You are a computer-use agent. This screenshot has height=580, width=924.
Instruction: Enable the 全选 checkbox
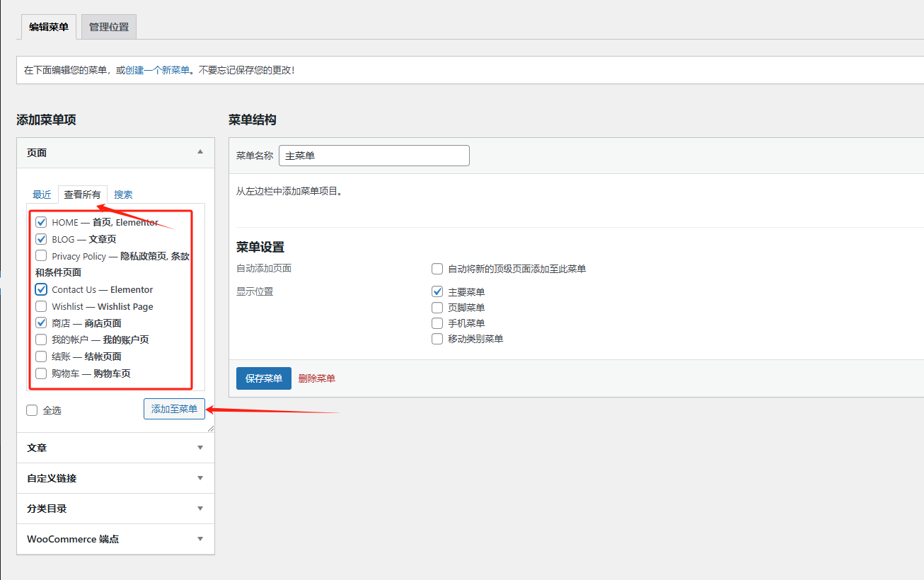pos(31,410)
